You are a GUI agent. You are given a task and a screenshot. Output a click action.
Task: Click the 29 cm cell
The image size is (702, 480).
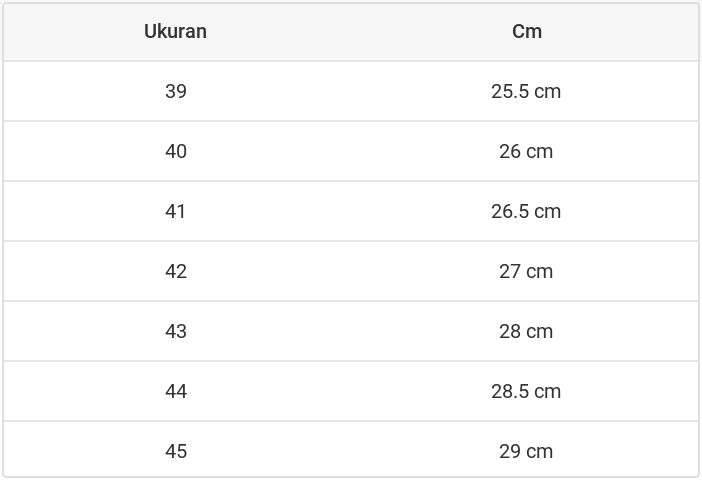[526, 451]
